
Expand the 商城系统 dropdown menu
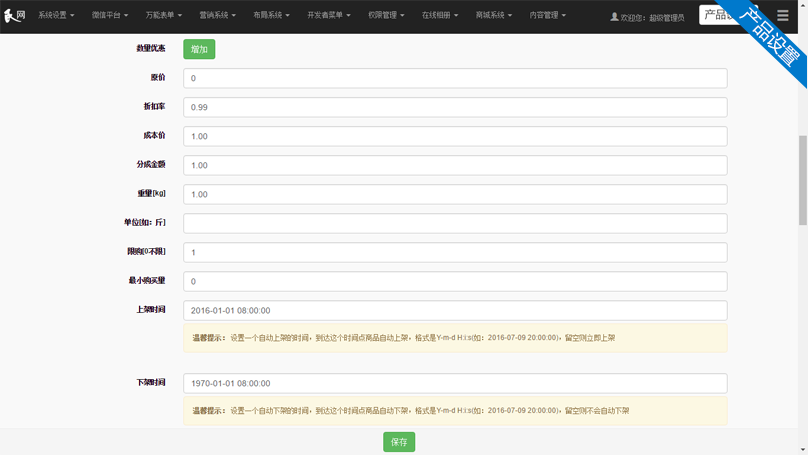coord(494,15)
